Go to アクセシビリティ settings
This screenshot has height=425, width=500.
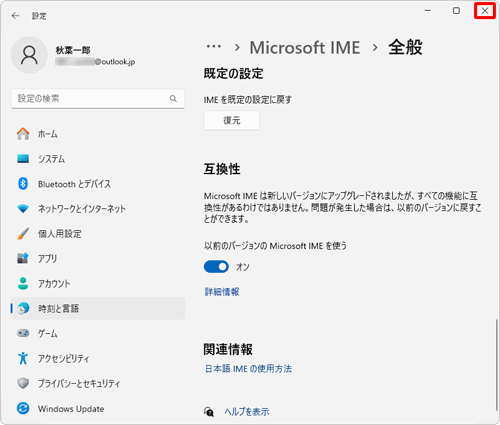(x=98, y=358)
